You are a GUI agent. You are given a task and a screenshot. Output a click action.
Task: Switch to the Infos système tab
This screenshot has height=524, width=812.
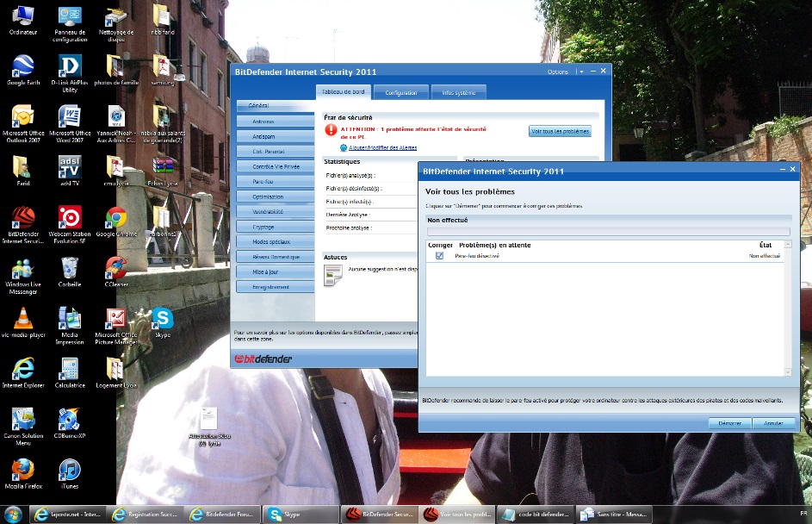tap(458, 92)
